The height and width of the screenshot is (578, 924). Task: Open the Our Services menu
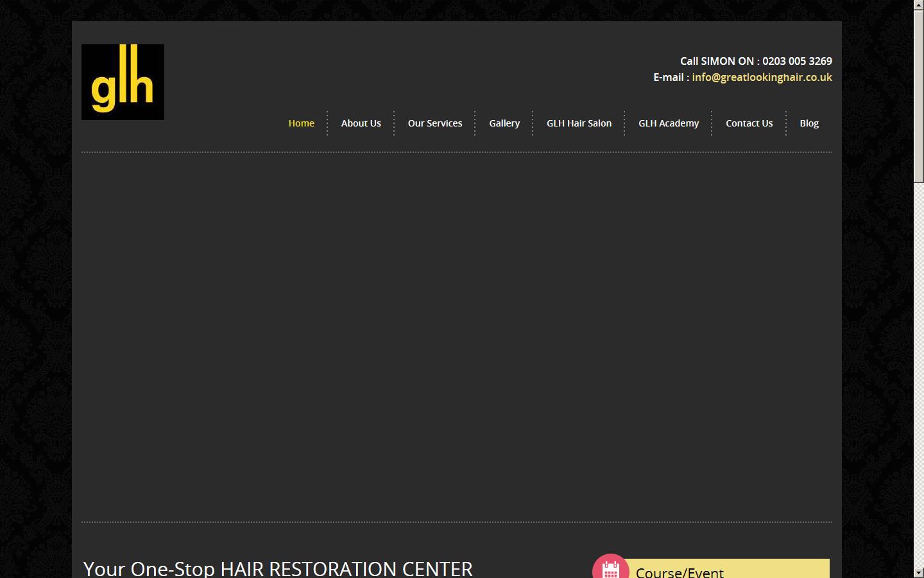tap(434, 123)
